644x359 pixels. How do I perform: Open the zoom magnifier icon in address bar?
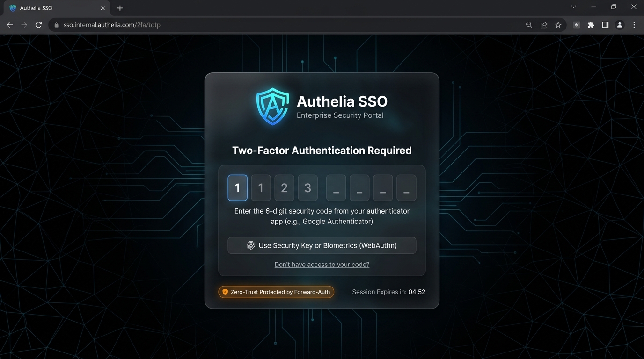(529, 25)
